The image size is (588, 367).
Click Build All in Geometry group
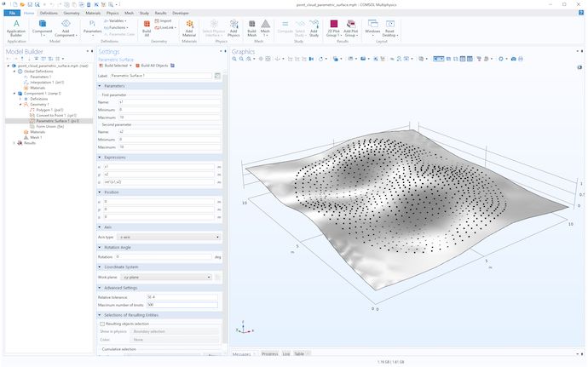click(147, 28)
